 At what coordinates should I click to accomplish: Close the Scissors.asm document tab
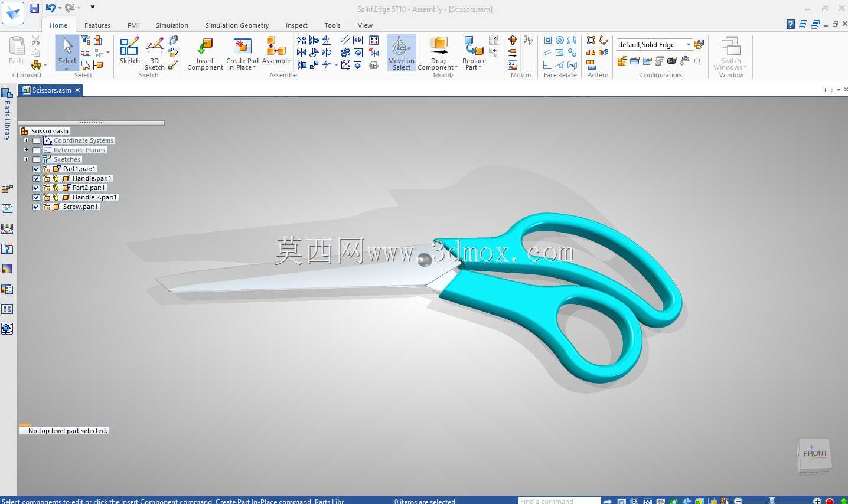click(77, 90)
